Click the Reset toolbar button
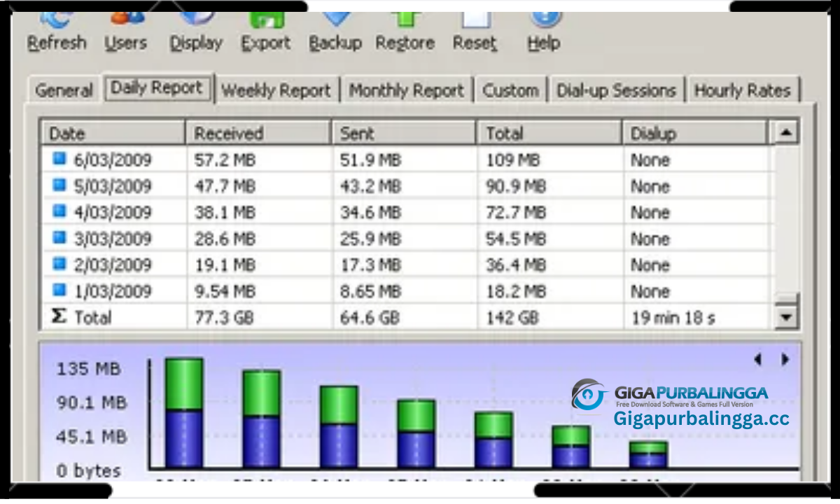Screen dimensions: 840x504 pyautogui.click(x=475, y=31)
